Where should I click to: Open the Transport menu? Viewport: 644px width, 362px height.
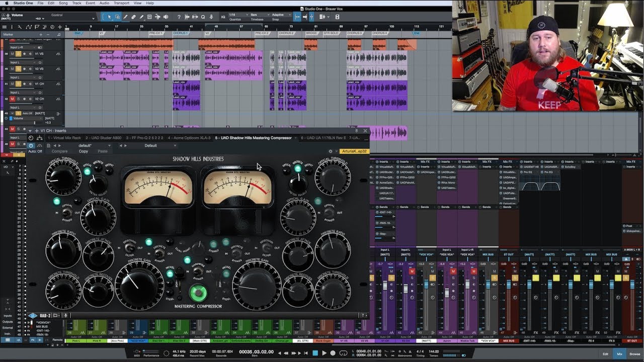[121, 3]
